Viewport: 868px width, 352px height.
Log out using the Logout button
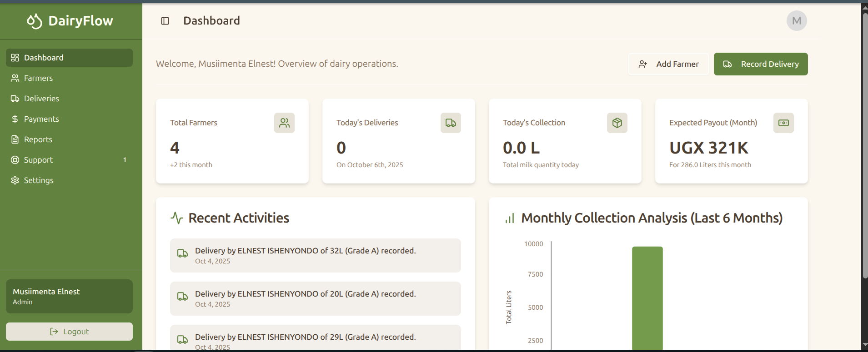69,332
